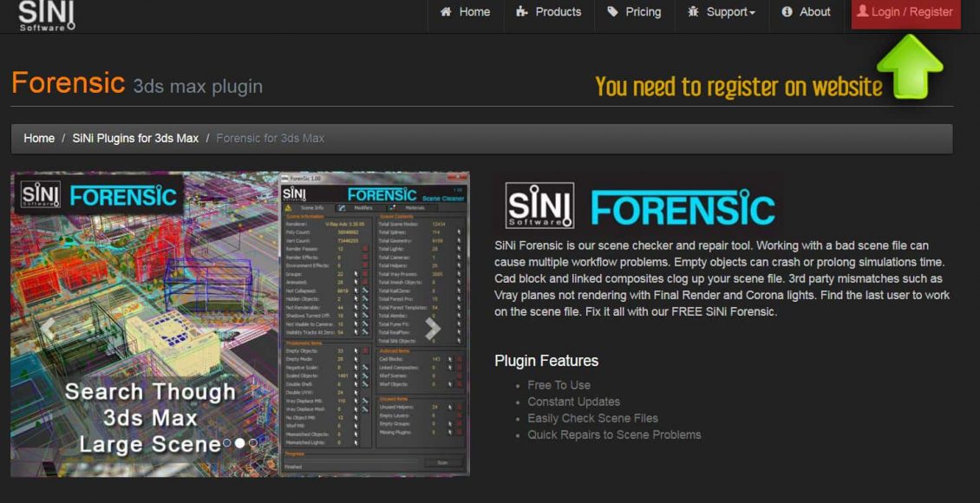Click Home in the breadcrumb trail
Screen dimensions: 980x503
tap(39, 139)
